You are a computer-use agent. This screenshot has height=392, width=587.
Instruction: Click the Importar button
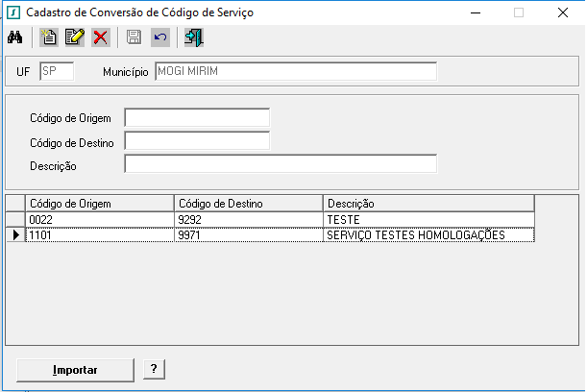coord(75,370)
